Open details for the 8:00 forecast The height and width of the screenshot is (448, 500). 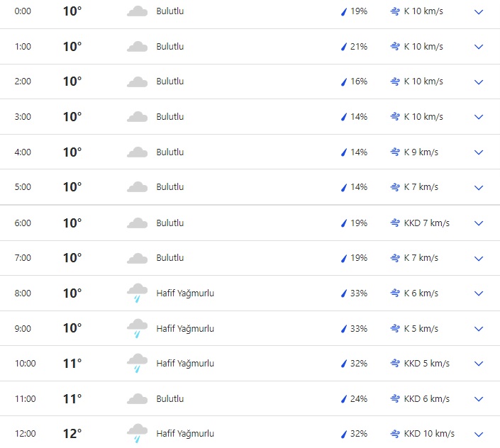point(479,293)
